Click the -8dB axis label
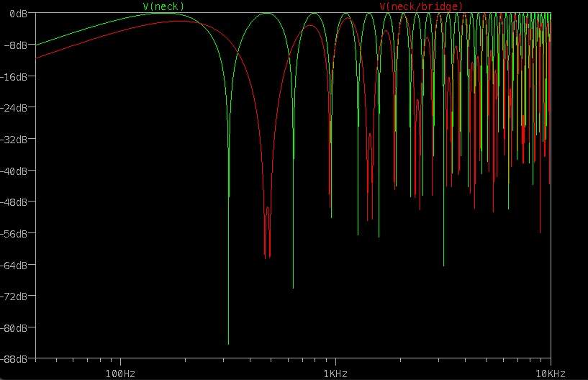 (15, 45)
